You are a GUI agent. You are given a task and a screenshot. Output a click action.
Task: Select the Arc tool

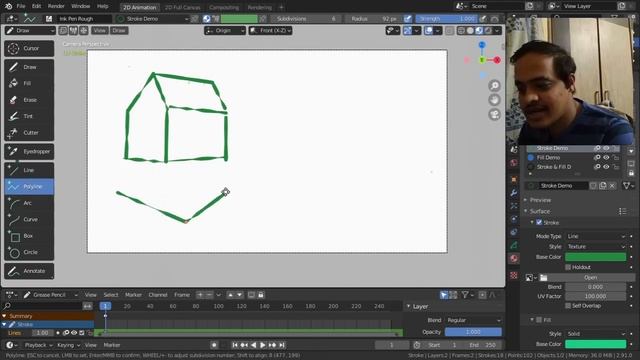click(29, 203)
